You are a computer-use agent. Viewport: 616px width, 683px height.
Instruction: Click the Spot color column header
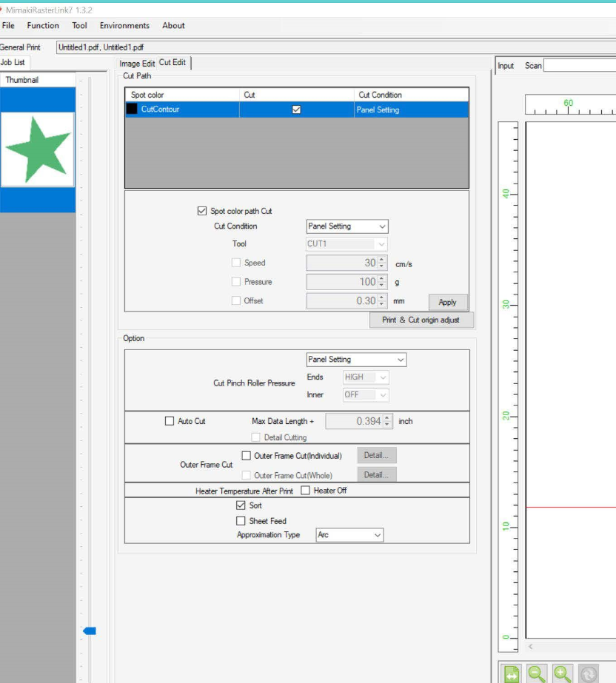(182, 95)
